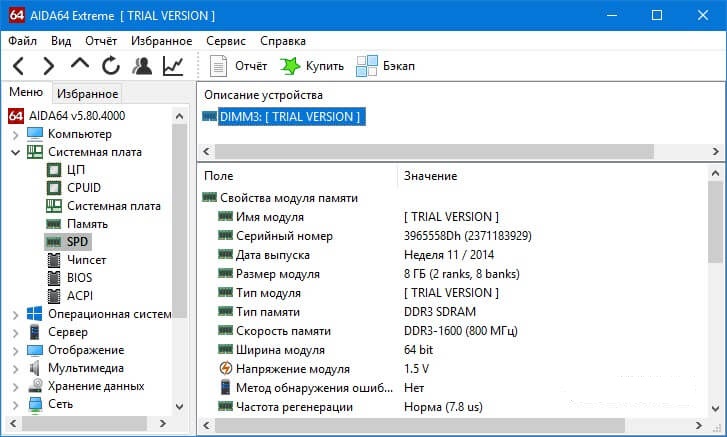
Task: Expand the Мультимедиа tree node
Action: [15, 369]
